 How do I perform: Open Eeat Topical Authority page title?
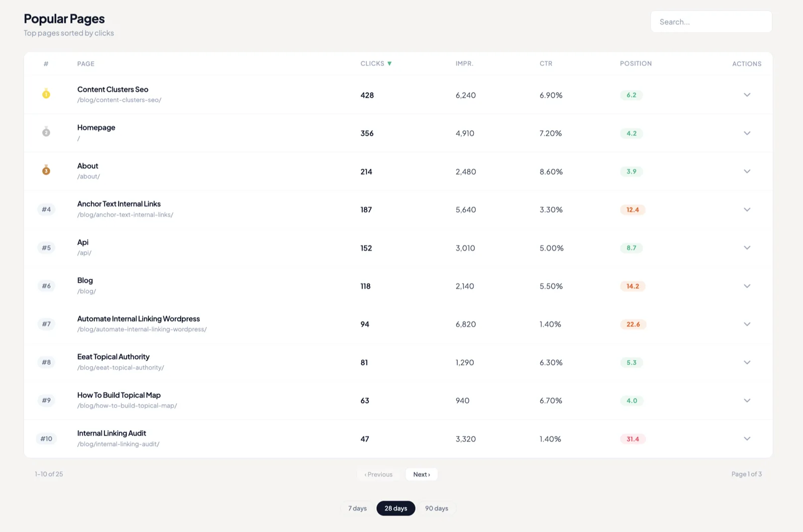point(113,357)
